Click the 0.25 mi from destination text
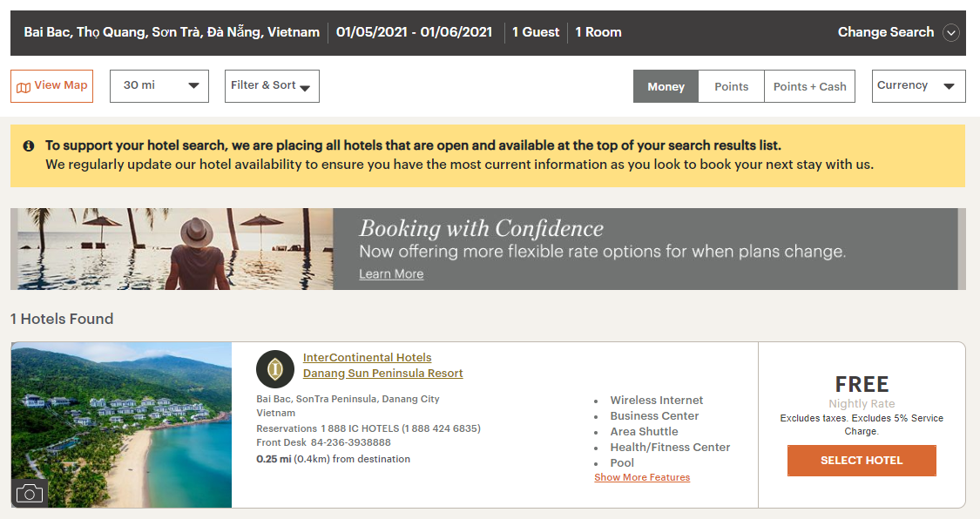This screenshot has width=980, height=519. click(x=333, y=459)
